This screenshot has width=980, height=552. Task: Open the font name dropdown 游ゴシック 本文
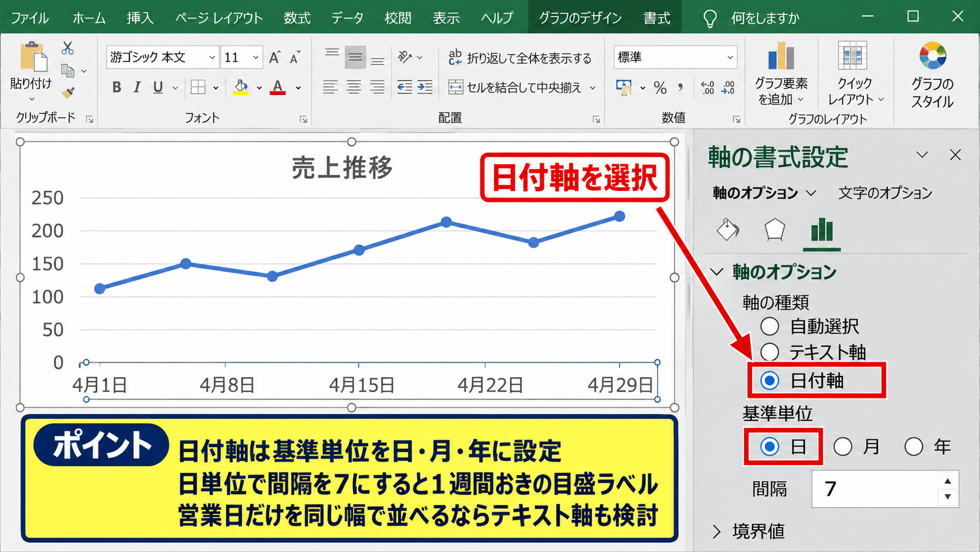pos(212,57)
